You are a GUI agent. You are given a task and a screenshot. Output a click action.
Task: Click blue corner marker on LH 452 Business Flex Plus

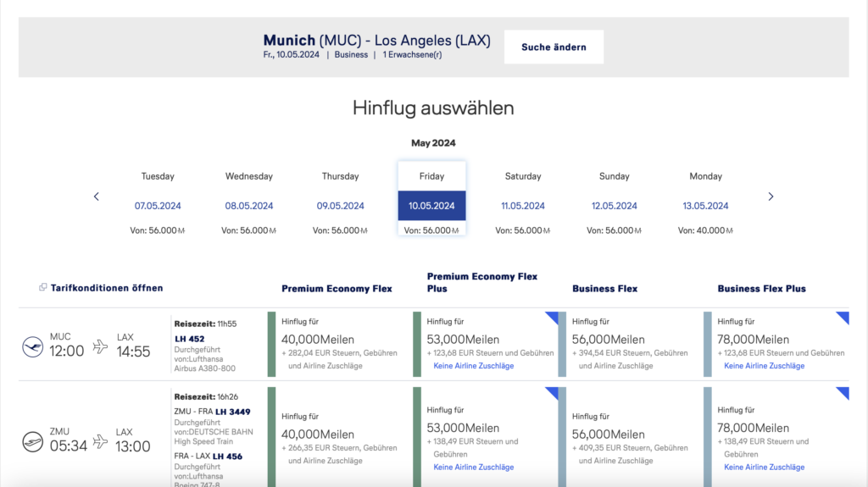coord(843,318)
